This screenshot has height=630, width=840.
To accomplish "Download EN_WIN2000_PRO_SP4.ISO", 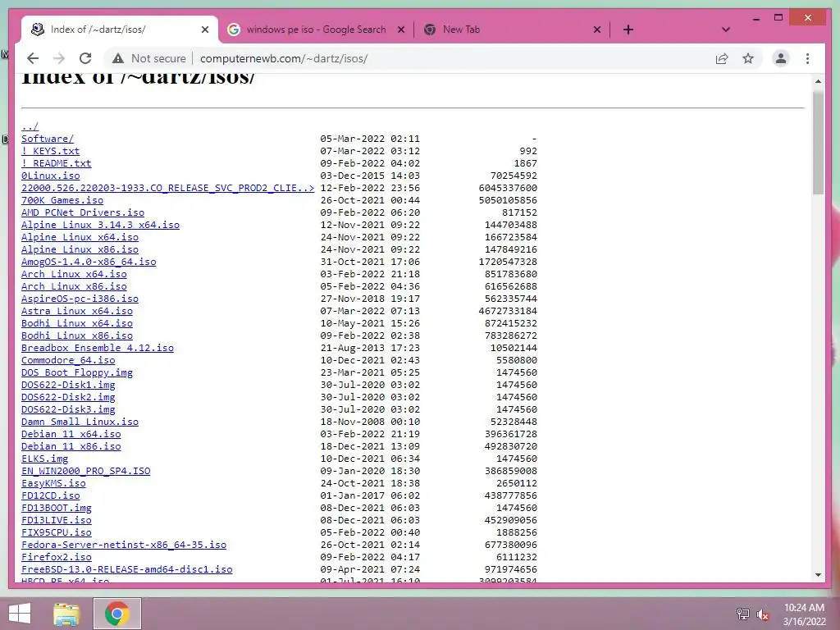I will [x=85, y=472].
